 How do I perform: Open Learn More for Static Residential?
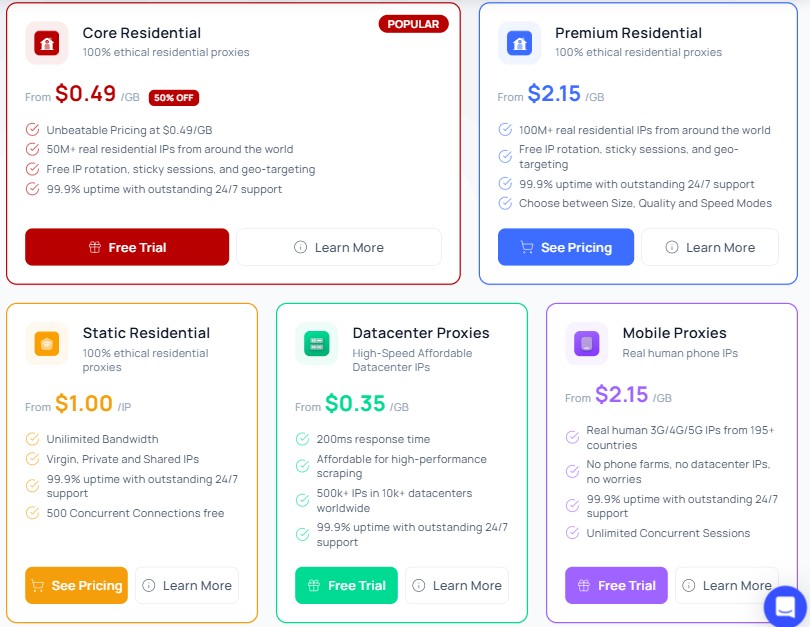tap(187, 585)
